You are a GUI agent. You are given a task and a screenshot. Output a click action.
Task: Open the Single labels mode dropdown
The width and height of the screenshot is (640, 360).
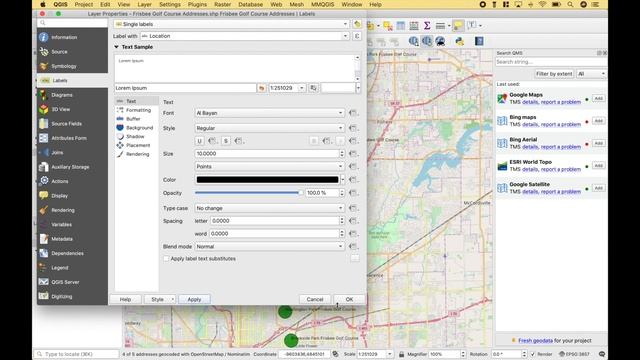(231, 24)
